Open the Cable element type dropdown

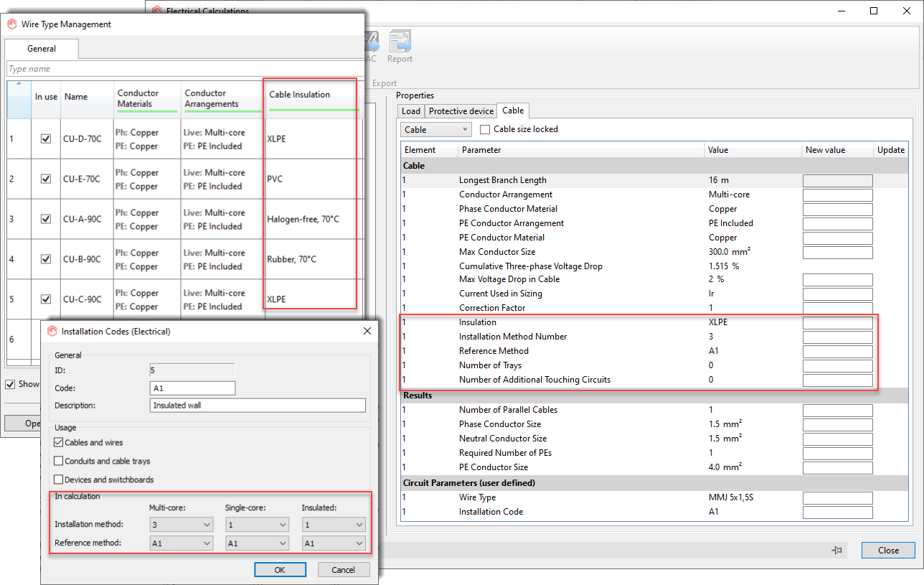(x=436, y=130)
